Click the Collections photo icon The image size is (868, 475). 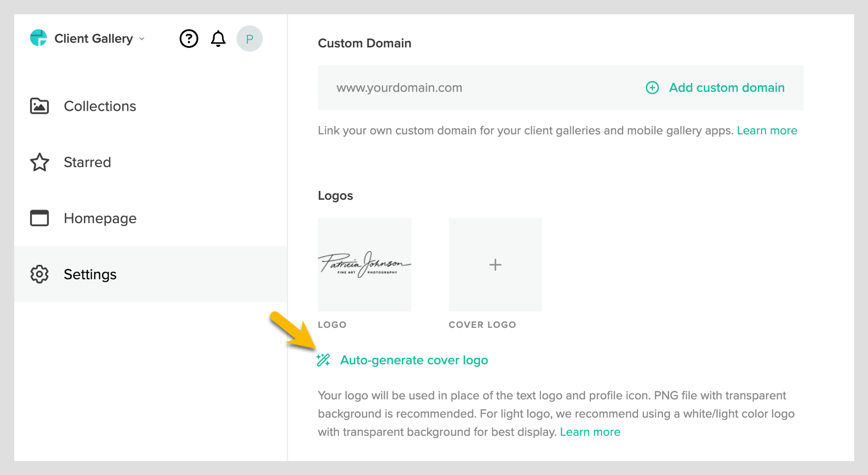click(39, 106)
